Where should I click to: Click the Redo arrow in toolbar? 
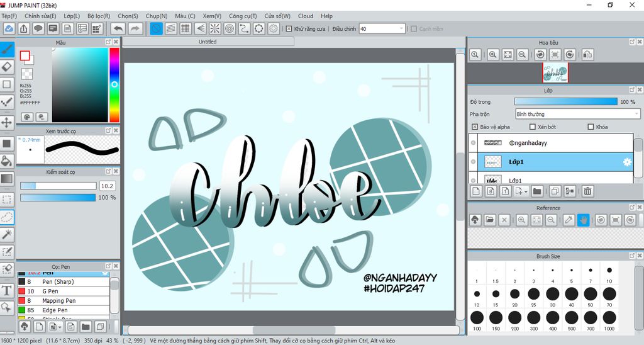click(135, 29)
